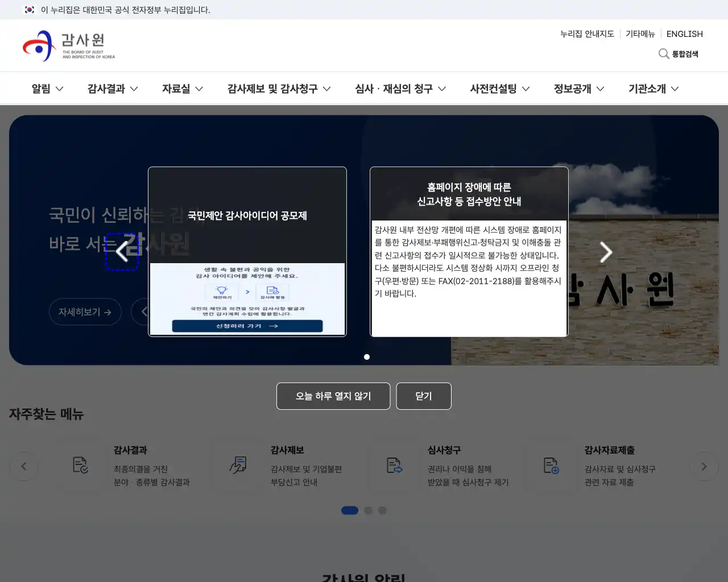Select the popup slide indicator dot
Image resolution: width=728 pixels, height=582 pixels.
click(x=367, y=357)
